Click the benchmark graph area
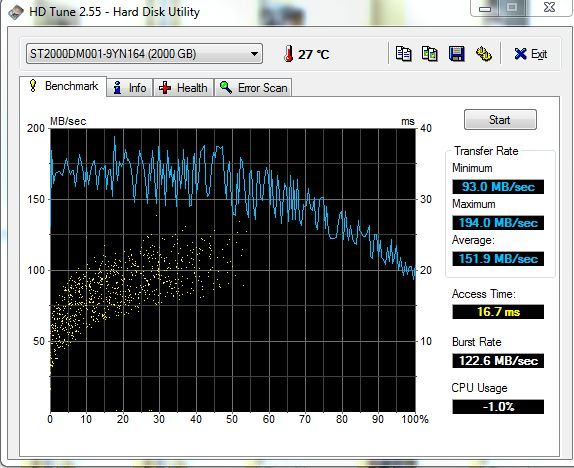The image size is (574, 468). 233,270
